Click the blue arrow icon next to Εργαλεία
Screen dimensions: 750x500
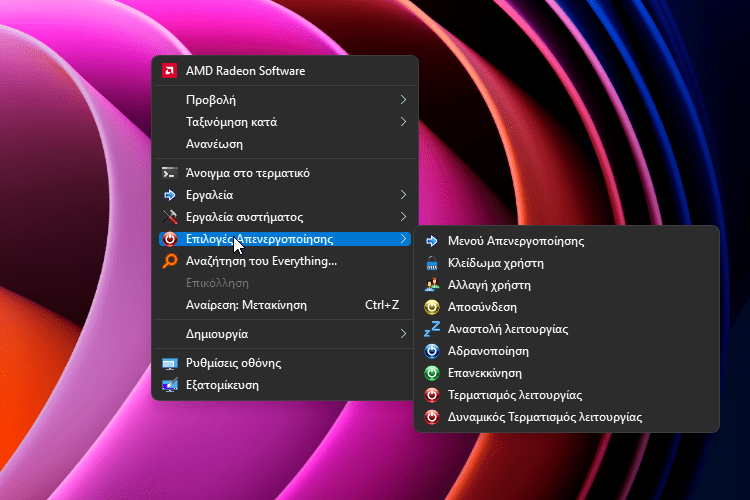tap(169, 195)
